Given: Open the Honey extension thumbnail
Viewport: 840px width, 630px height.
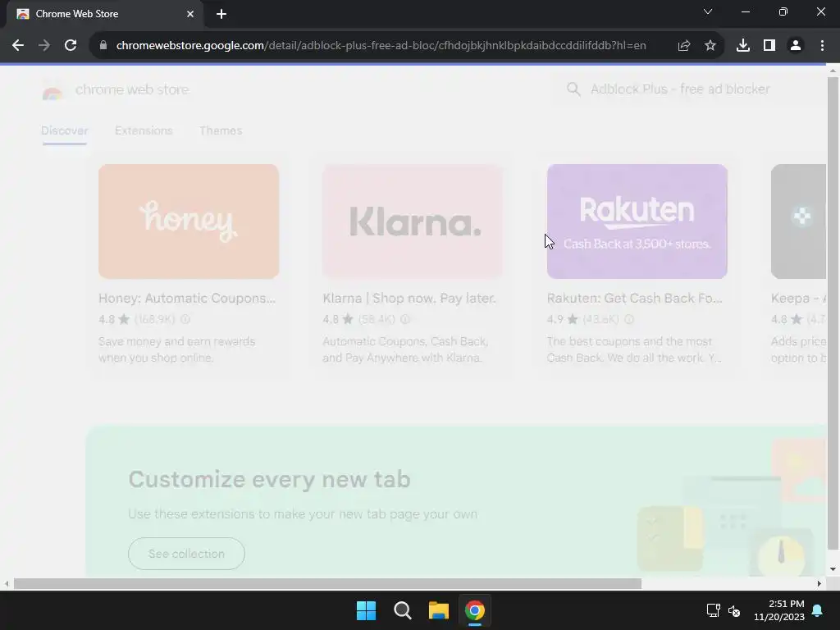Looking at the screenshot, I should click(x=189, y=221).
